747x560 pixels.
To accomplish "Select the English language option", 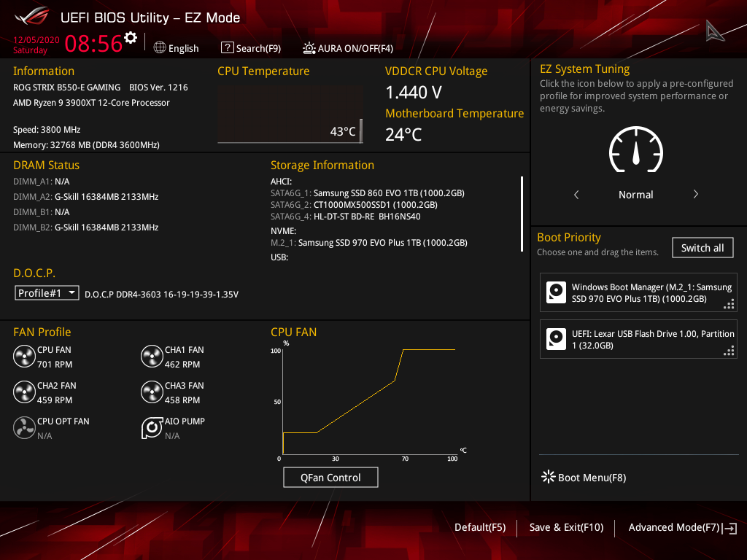I will click(183, 48).
